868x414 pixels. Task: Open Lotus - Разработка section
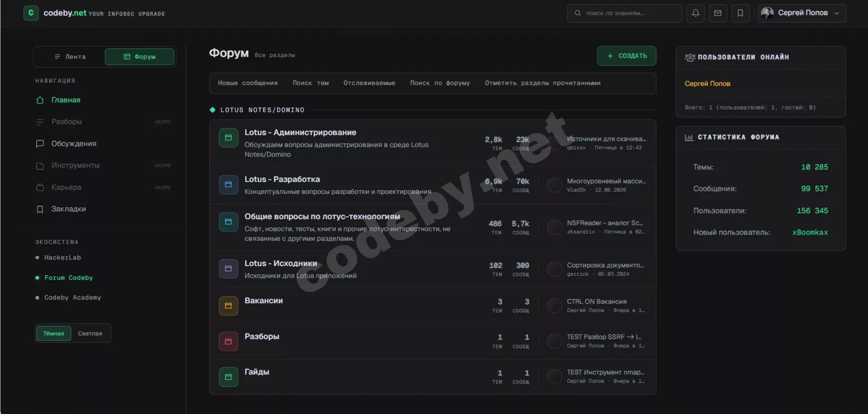[x=282, y=179]
